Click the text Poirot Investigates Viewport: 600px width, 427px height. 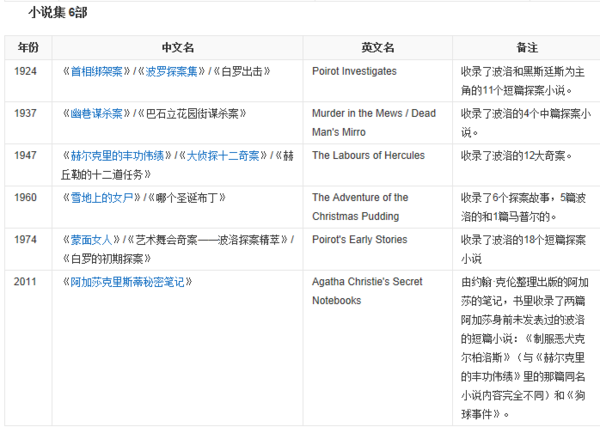[354, 72]
